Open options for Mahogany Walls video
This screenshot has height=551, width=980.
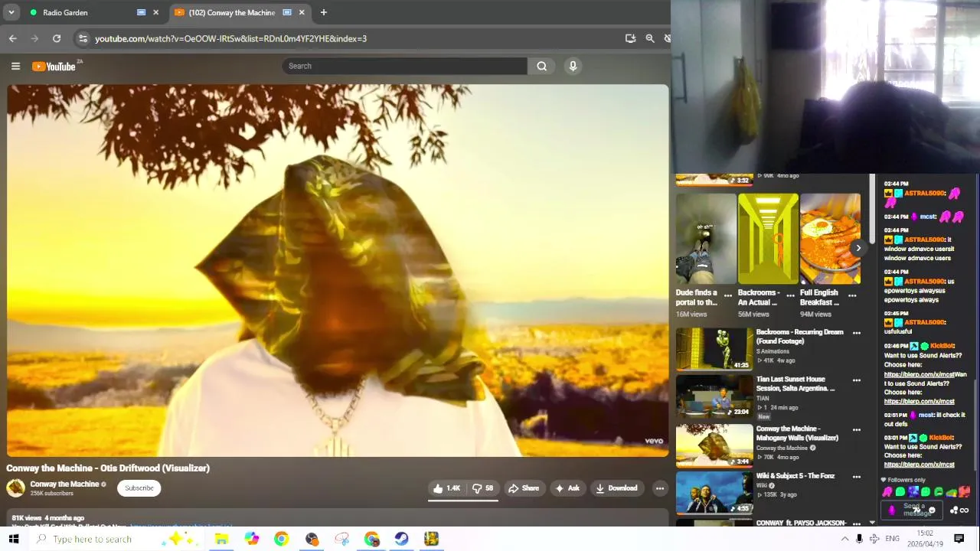pos(857,429)
